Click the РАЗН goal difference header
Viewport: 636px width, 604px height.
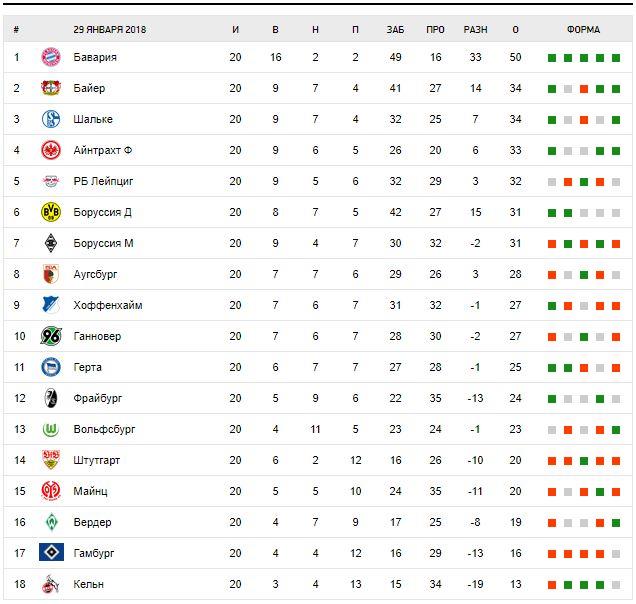[x=475, y=30]
